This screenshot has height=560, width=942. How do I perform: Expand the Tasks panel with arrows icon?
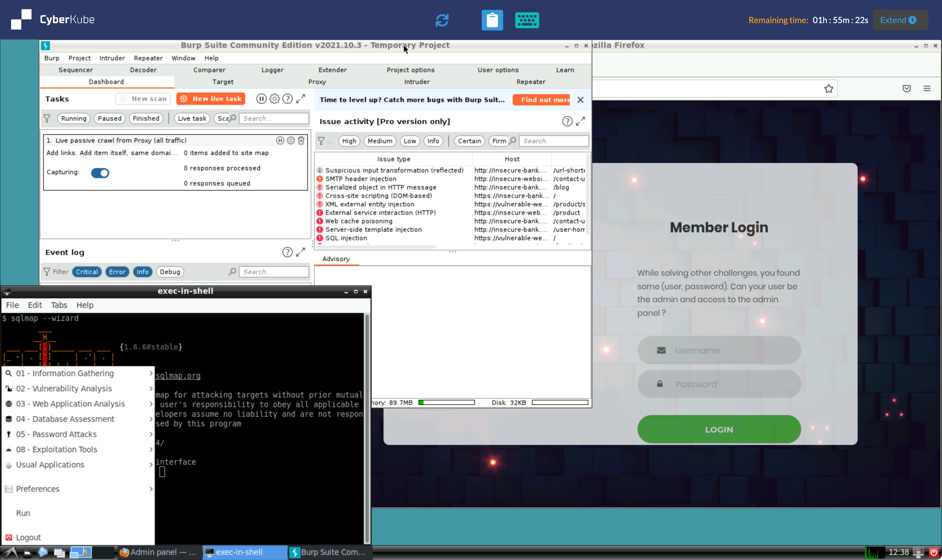pyautogui.click(x=301, y=99)
